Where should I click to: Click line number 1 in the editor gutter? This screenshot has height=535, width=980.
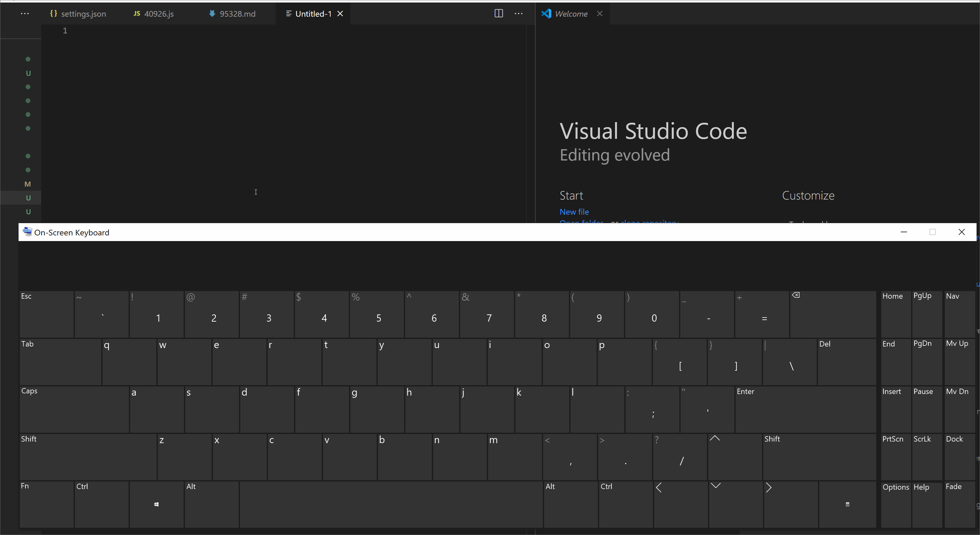click(x=65, y=31)
